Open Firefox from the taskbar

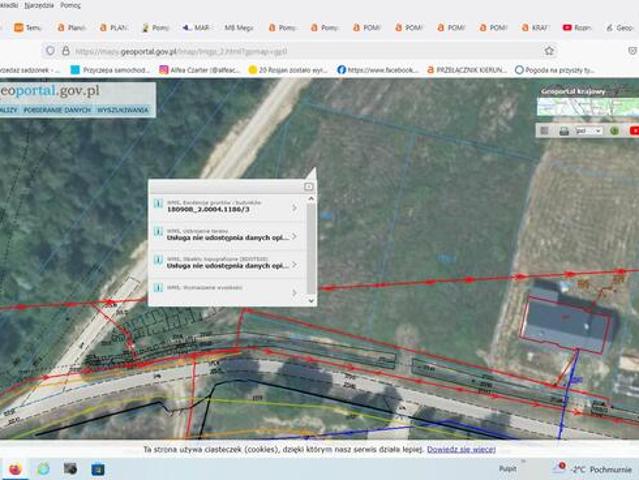click(16, 468)
